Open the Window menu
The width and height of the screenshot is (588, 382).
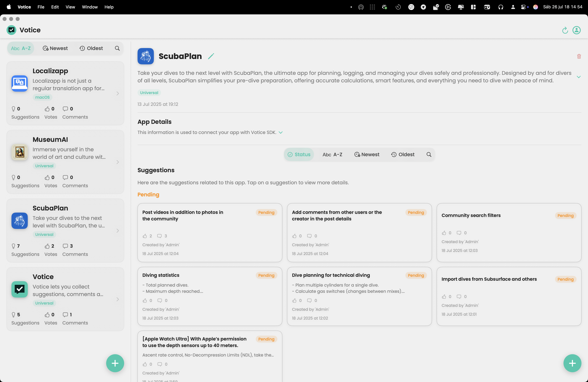(x=90, y=7)
